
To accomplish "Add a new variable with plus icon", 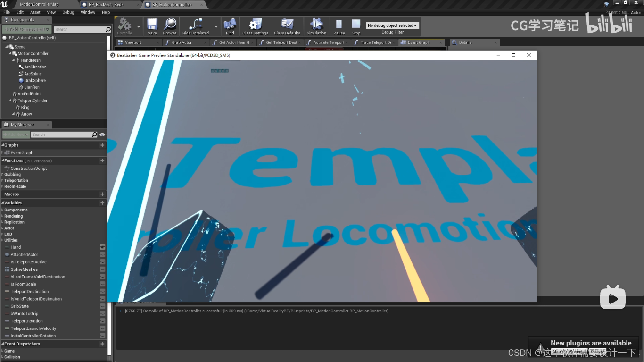I will tap(102, 203).
